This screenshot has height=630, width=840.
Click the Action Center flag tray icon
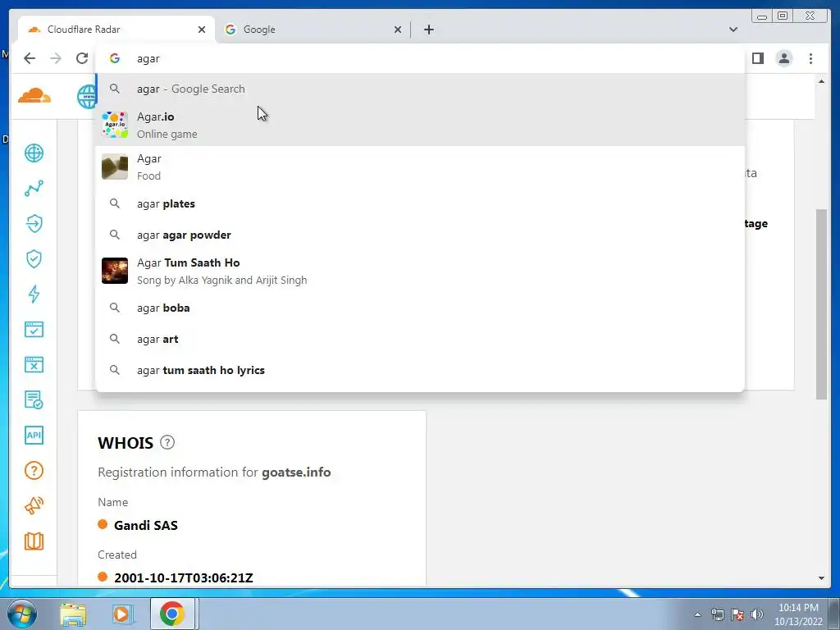click(737, 614)
